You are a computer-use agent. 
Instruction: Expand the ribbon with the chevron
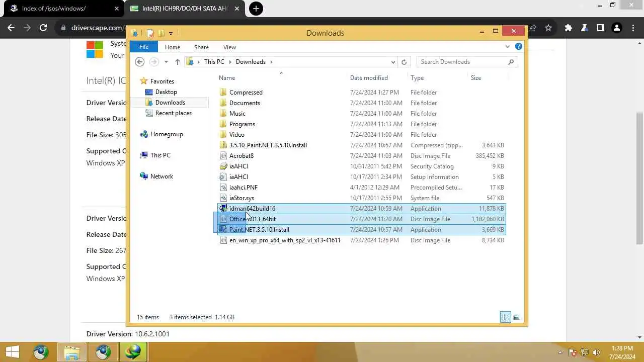pyautogui.click(x=507, y=47)
